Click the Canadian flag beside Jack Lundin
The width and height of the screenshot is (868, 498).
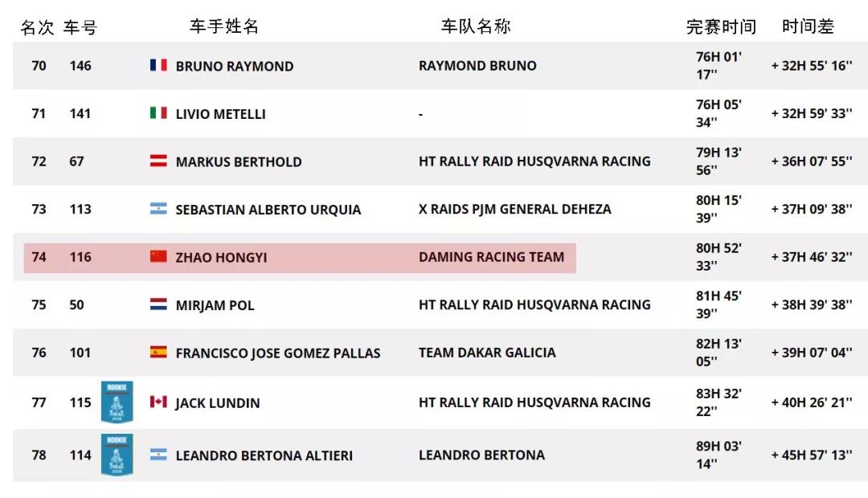158,402
